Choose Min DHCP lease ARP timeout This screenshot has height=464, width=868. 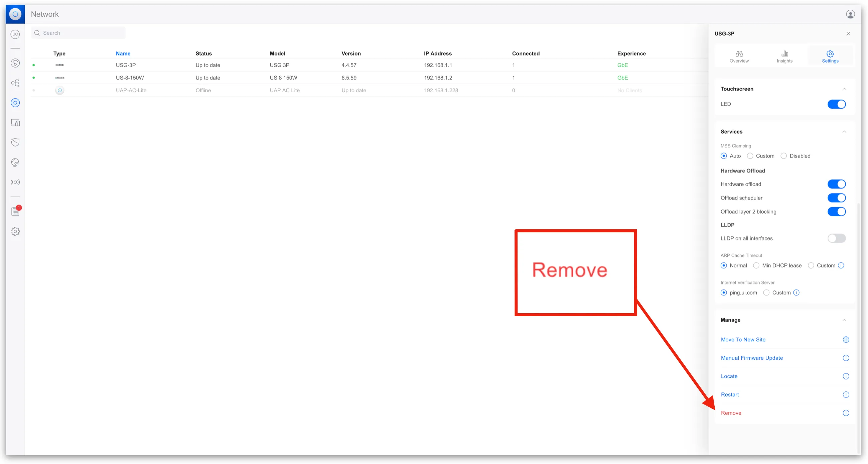[756, 266]
